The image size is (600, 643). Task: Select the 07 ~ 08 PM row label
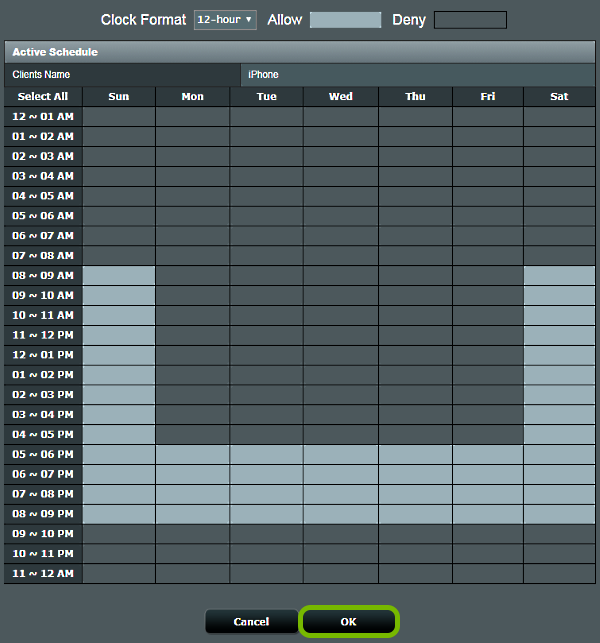(x=43, y=494)
